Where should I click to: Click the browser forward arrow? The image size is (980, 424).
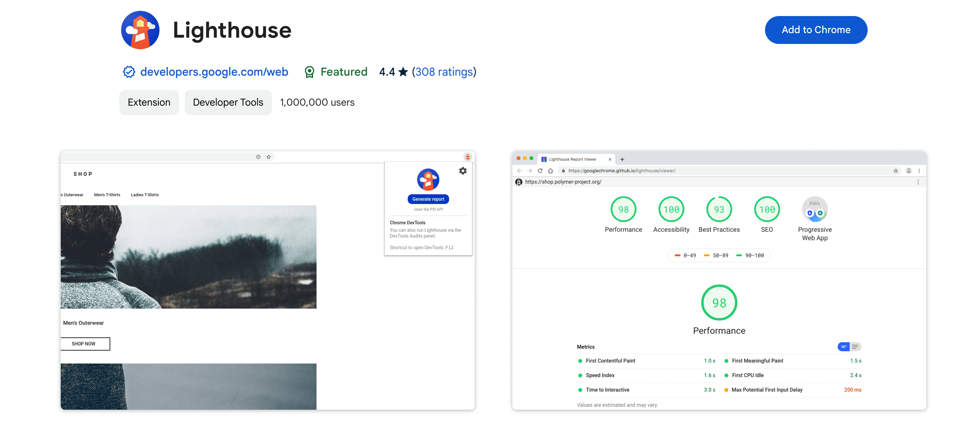529,171
